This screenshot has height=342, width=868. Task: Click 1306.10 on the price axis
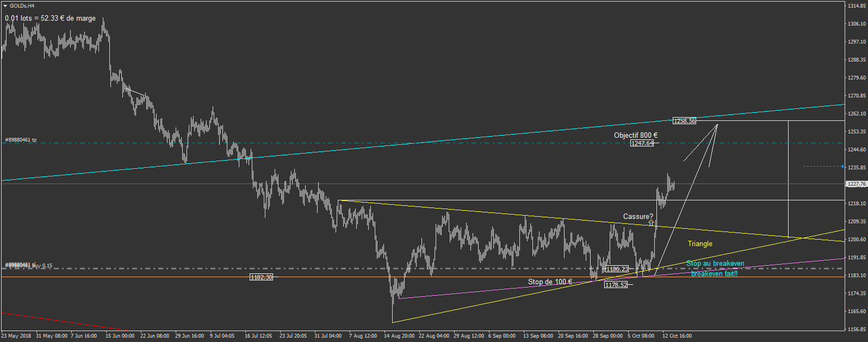point(857,24)
